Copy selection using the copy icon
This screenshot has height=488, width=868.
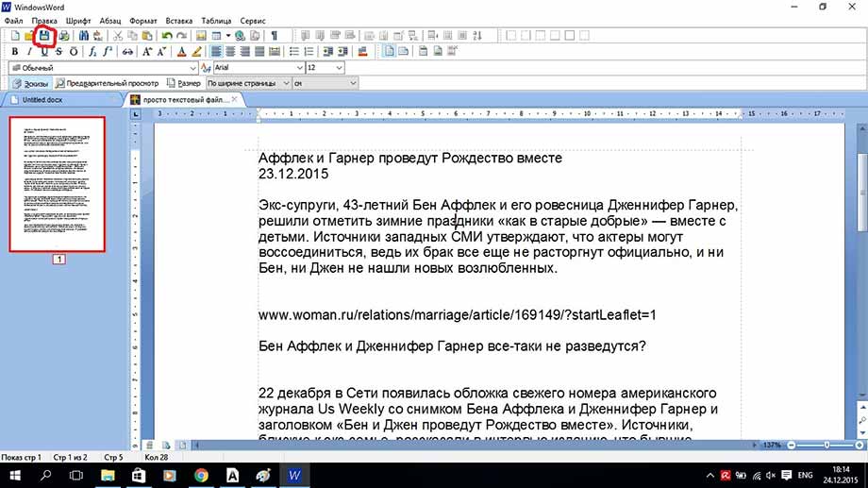click(133, 36)
